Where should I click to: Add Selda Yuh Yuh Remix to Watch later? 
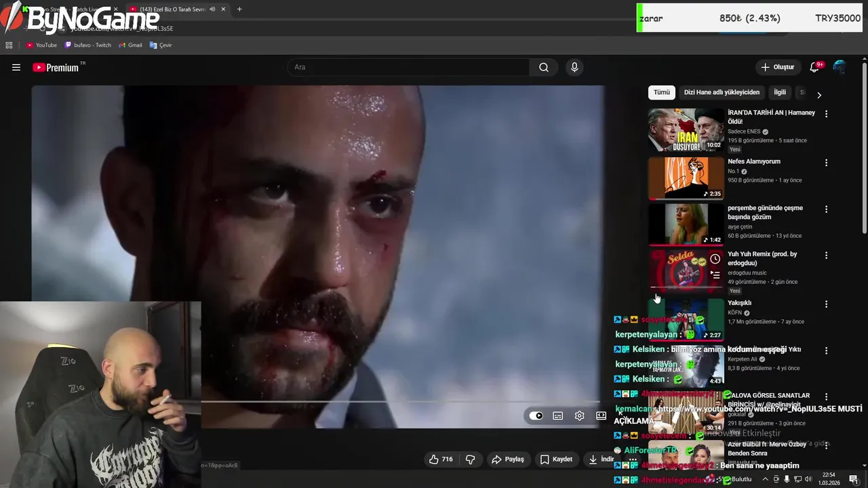715,259
